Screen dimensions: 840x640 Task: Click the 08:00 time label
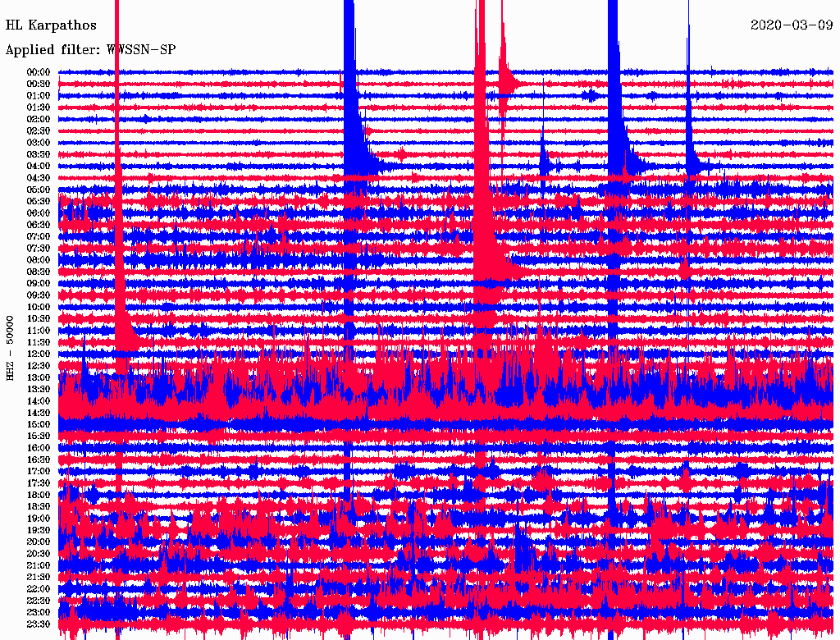coord(39,260)
